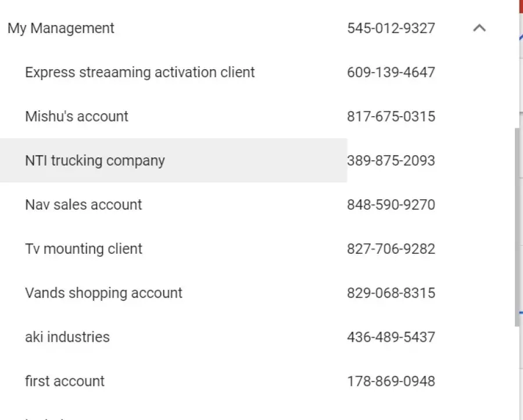This screenshot has width=523, height=420.
Task: Select the first account entry
Action: point(65,381)
